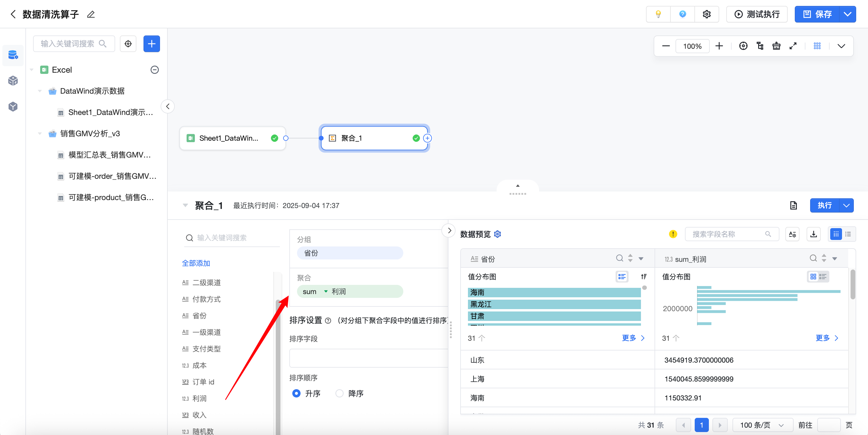This screenshot has width=868, height=435.
Task: Click 全部添加 link
Action: (196, 263)
